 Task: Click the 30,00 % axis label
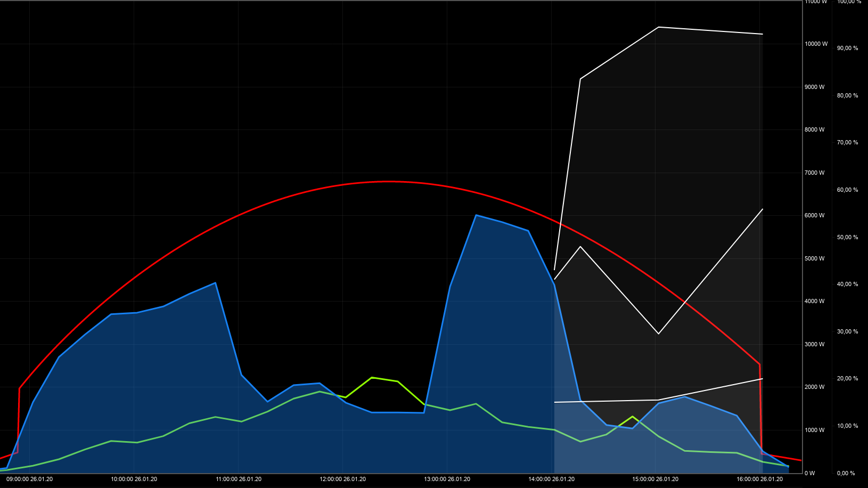click(x=847, y=331)
